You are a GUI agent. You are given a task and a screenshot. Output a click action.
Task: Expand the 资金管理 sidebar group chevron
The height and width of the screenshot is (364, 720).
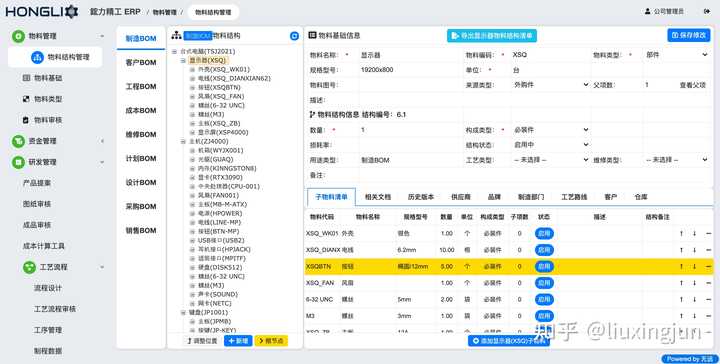[x=102, y=141]
